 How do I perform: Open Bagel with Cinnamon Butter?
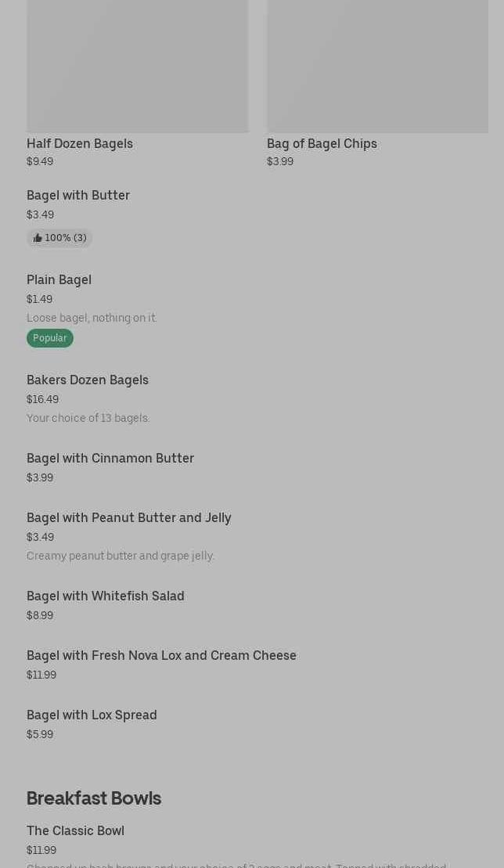110,458
